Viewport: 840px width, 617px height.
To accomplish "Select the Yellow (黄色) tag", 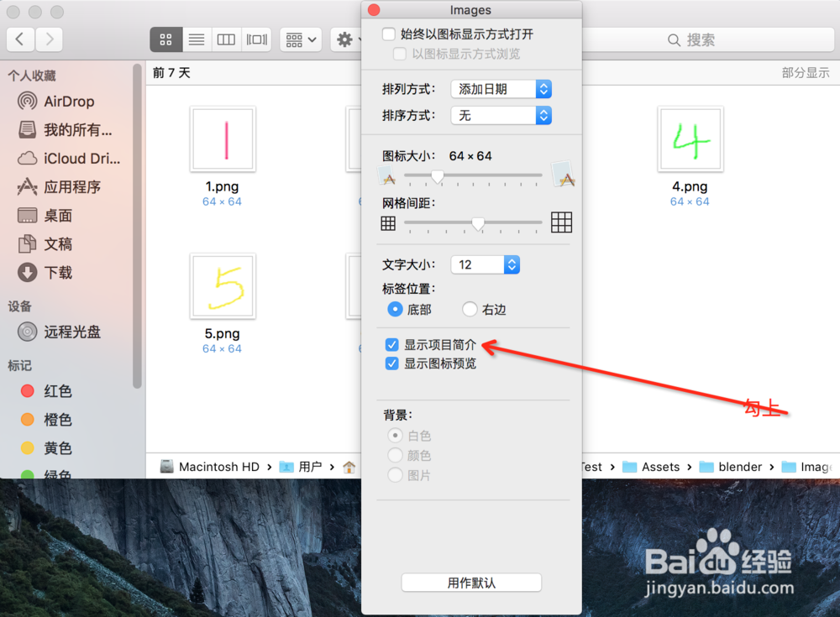I will tap(46, 447).
